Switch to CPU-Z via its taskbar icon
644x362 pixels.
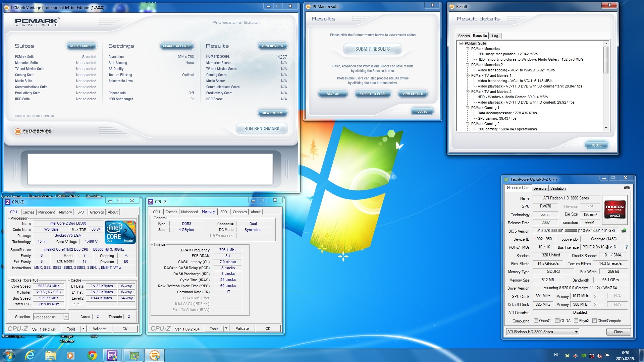pos(112,355)
